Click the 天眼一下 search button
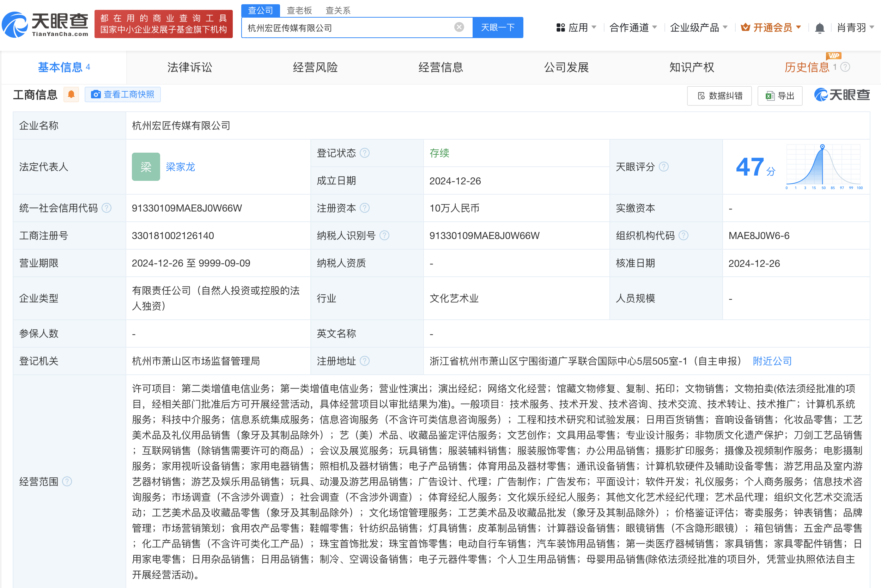Viewport: 881px width, 588px height. pyautogui.click(x=498, y=27)
